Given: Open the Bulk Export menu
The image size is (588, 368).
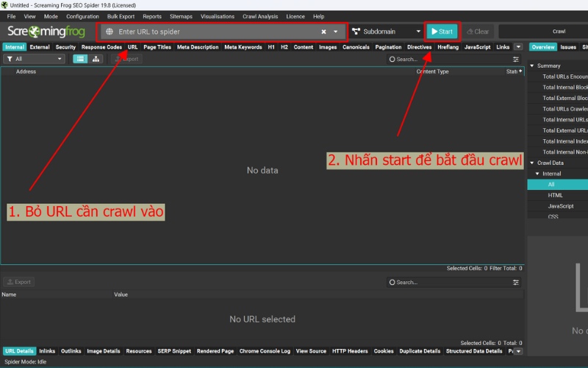Looking at the screenshot, I should click(121, 16).
